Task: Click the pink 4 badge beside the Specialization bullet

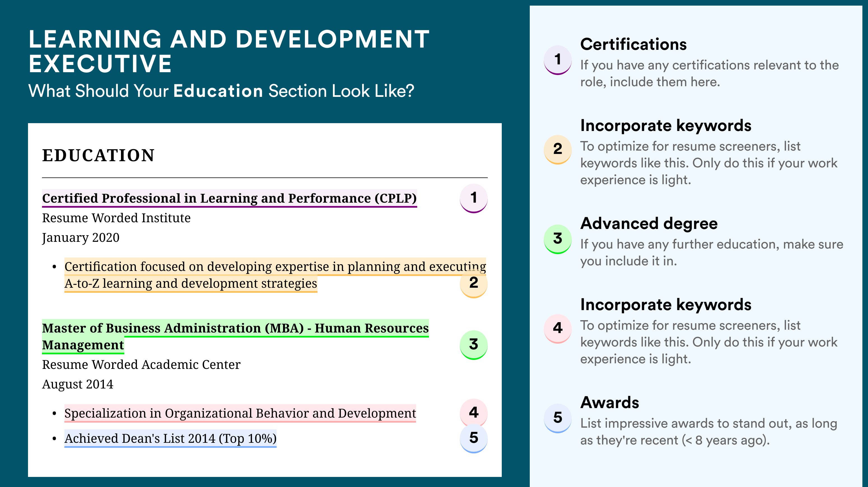Action: 473,413
